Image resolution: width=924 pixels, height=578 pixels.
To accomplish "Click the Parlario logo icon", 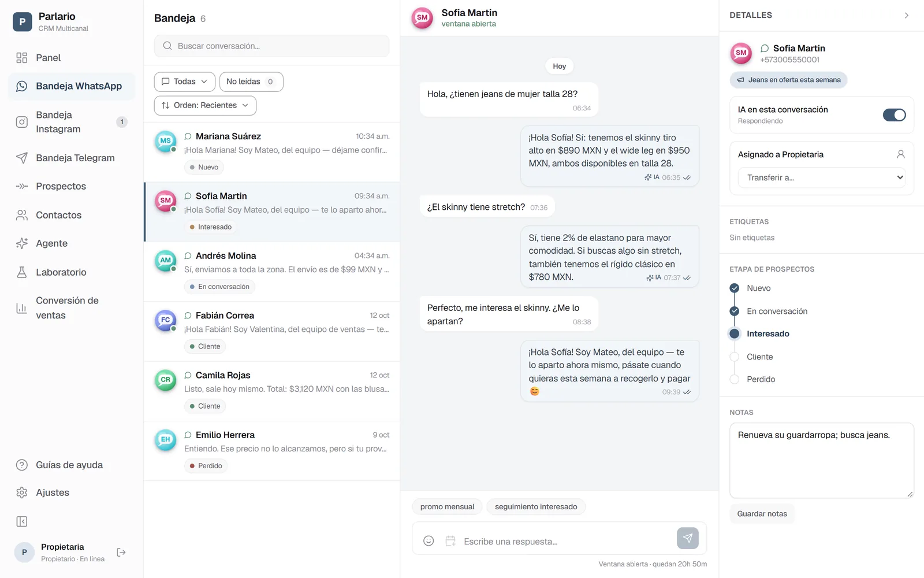I will (x=22, y=22).
